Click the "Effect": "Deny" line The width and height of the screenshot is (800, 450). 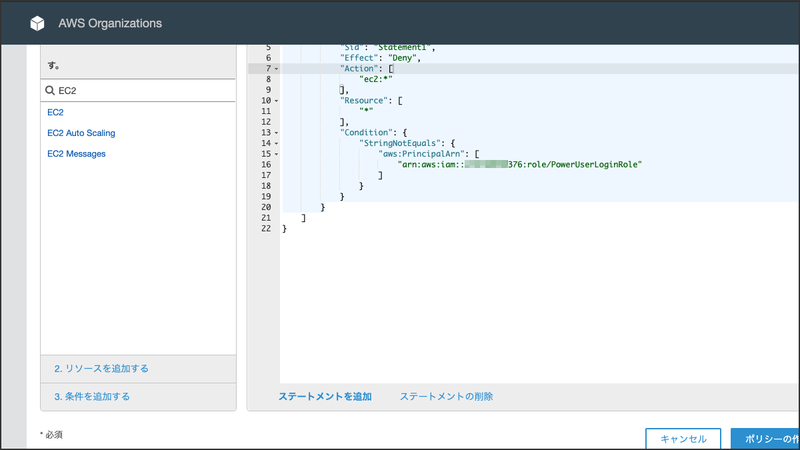point(381,58)
